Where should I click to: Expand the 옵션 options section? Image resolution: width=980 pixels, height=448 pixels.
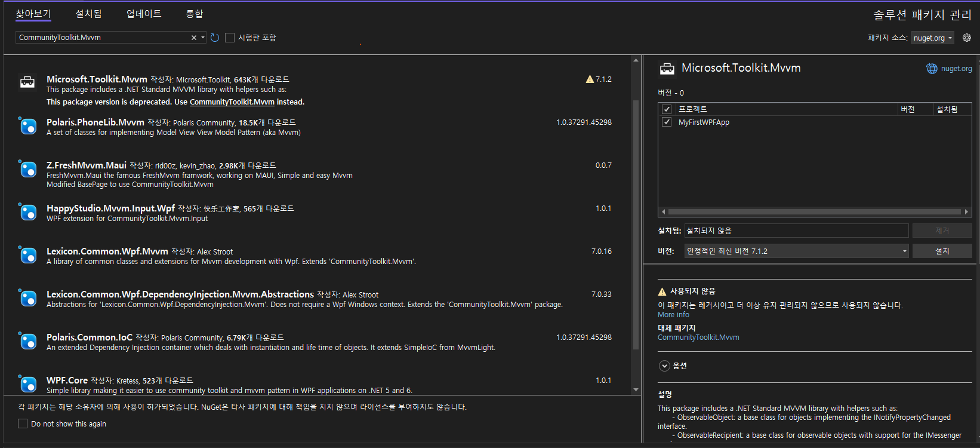click(664, 366)
